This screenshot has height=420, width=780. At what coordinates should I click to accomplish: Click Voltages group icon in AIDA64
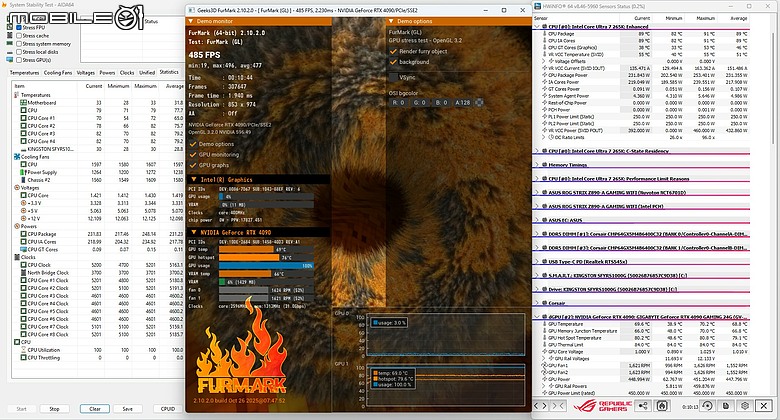[17, 188]
